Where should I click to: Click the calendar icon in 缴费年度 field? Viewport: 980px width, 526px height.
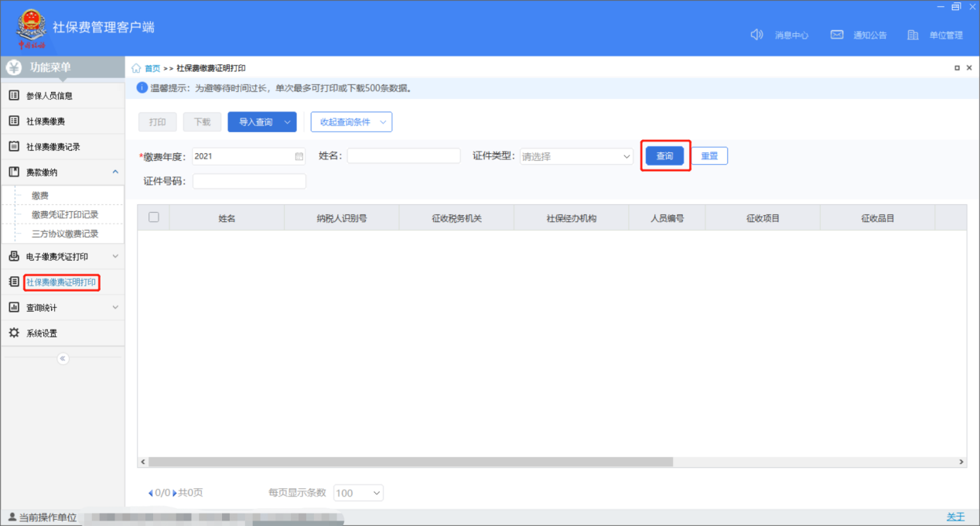pos(299,156)
